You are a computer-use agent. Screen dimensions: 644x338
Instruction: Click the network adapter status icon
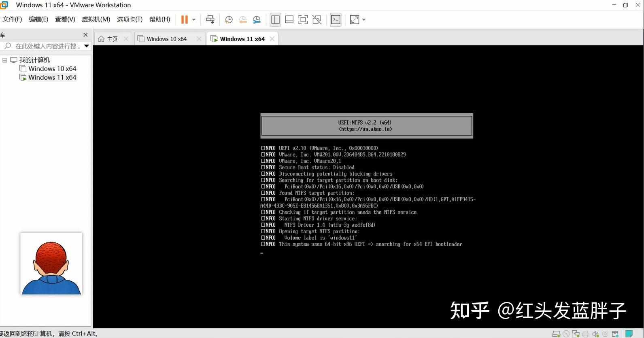[576, 334]
